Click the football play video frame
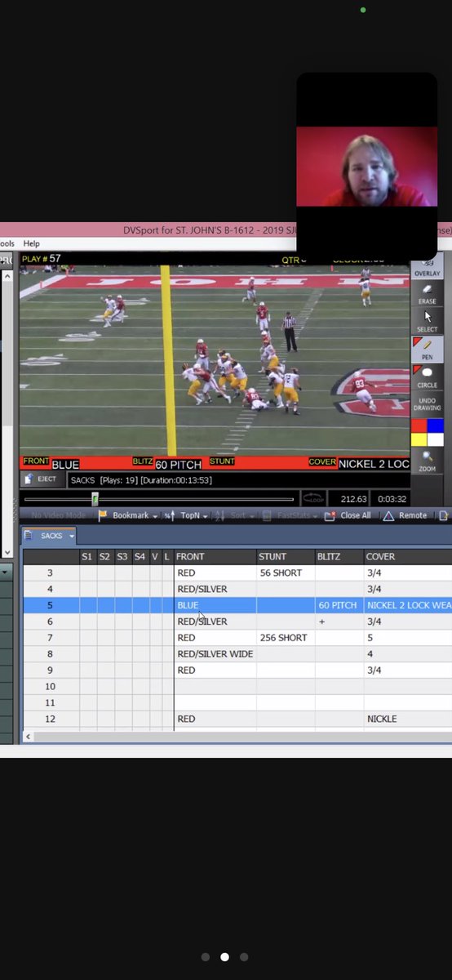 [x=215, y=359]
